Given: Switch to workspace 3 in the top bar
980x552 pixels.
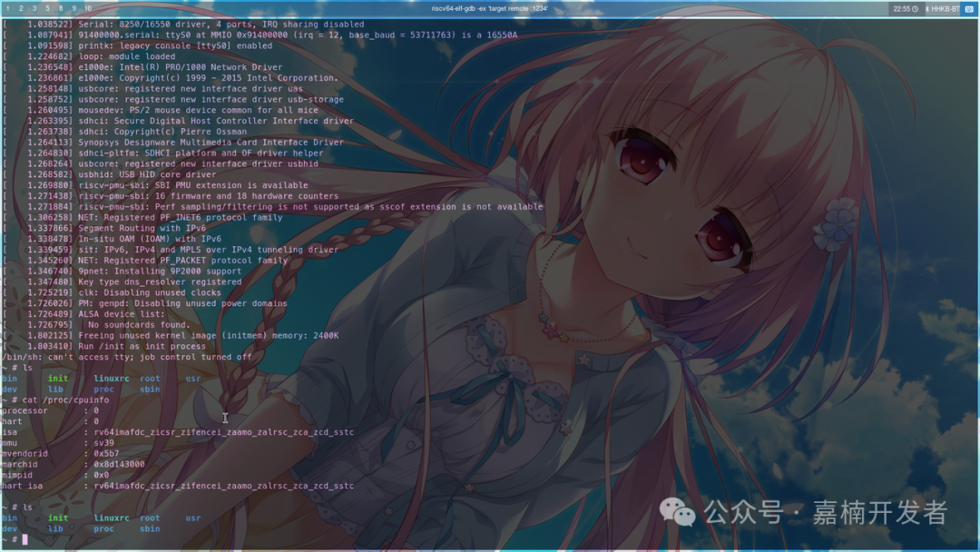Looking at the screenshot, I should click(x=34, y=8).
